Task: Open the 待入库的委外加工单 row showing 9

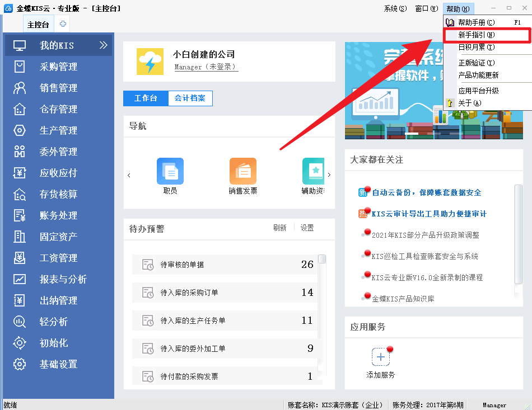Action: coord(225,348)
